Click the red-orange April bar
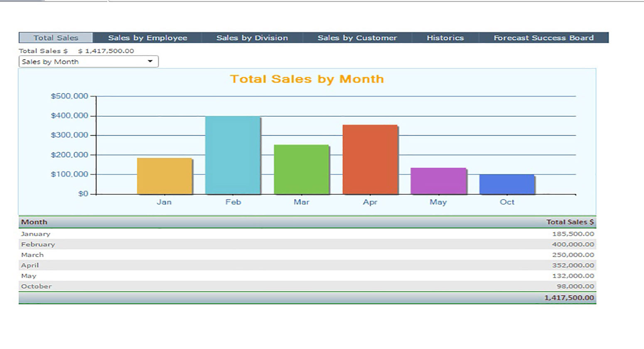The image size is (644, 349). tap(370, 160)
